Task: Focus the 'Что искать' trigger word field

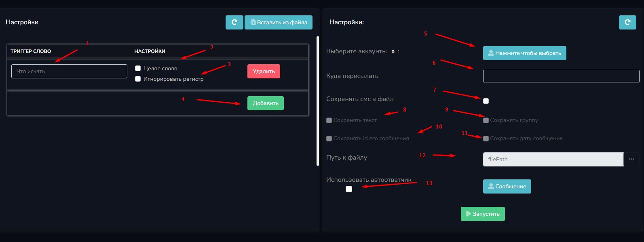Action: (69, 72)
